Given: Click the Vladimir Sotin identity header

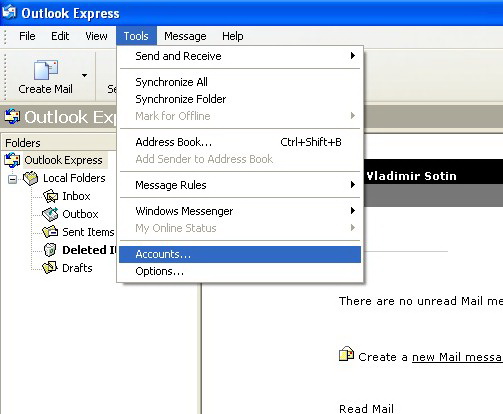Looking at the screenshot, I should (411, 176).
